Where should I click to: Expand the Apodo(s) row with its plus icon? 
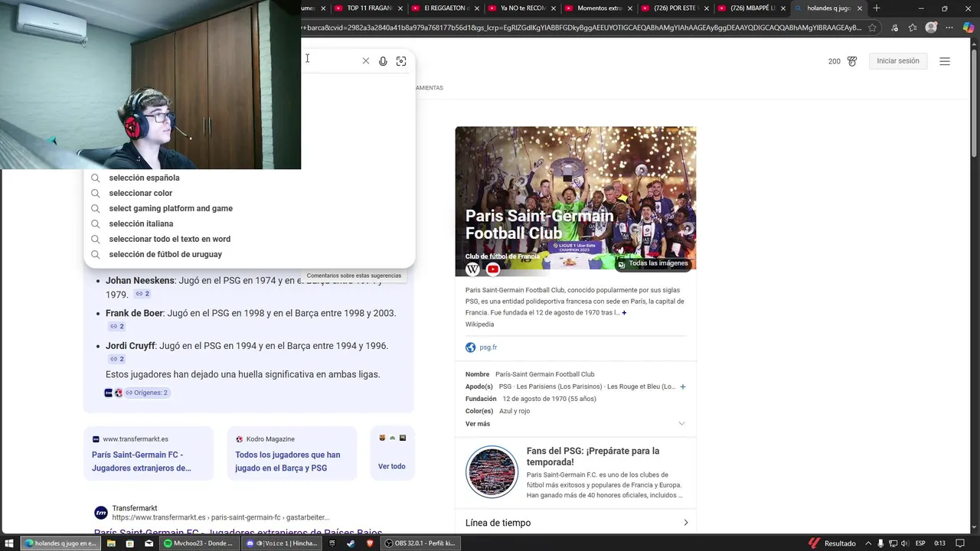click(x=683, y=386)
